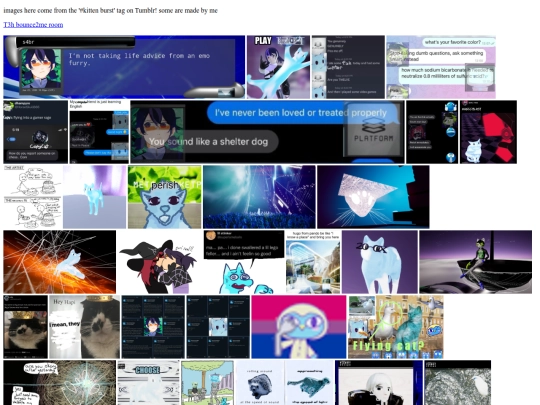Open the 'not taking life advice from an emo furry' image
The width and height of the screenshot is (540, 405).
click(x=124, y=67)
